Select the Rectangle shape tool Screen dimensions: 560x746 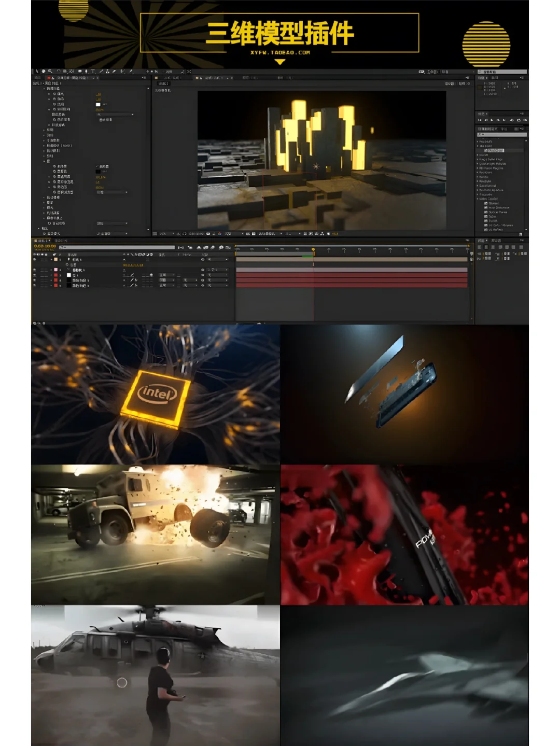pyautogui.click(x=80, y=72)
